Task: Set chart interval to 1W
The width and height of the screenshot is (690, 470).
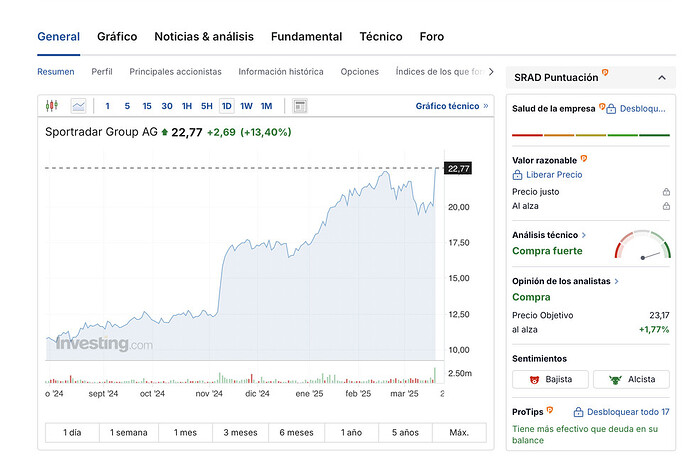Action: point(246,106)
